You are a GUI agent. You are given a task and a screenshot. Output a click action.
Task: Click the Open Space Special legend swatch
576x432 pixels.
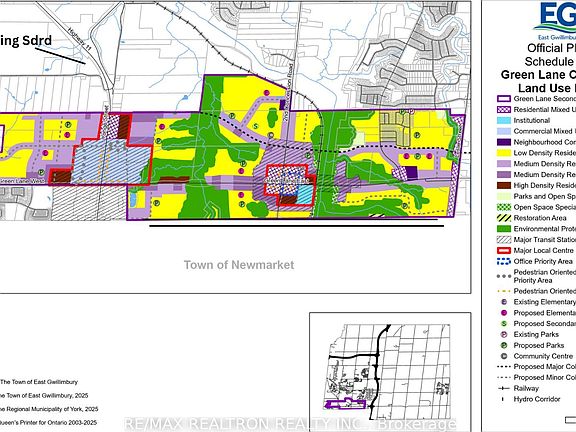[x=504, y=207]
